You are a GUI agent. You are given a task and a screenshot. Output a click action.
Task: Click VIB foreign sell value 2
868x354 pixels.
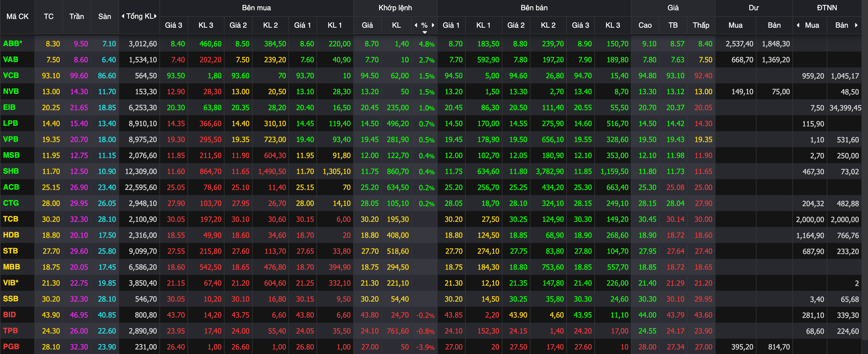(x=857, y=284)
